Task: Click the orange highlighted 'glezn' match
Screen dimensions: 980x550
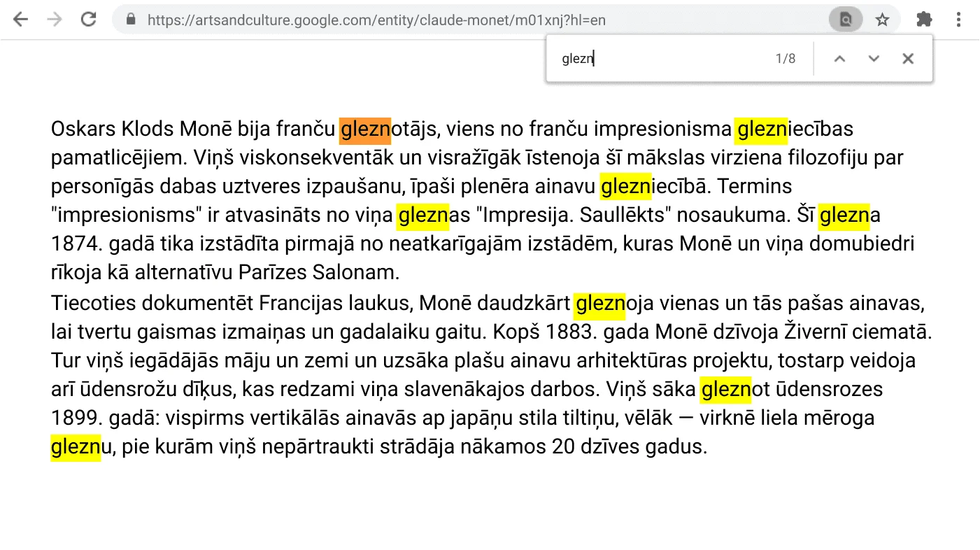Action: (364, 129)
